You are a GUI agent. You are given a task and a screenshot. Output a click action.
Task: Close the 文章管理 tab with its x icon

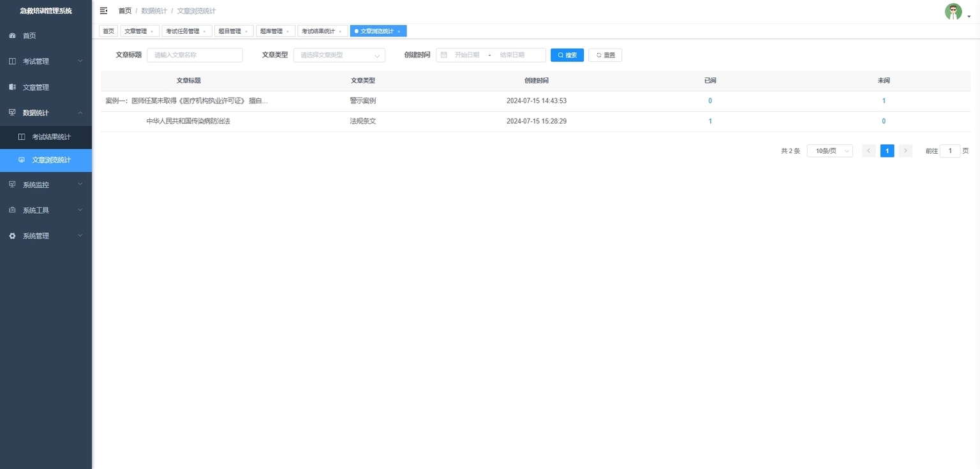click(x=152, y=31)
